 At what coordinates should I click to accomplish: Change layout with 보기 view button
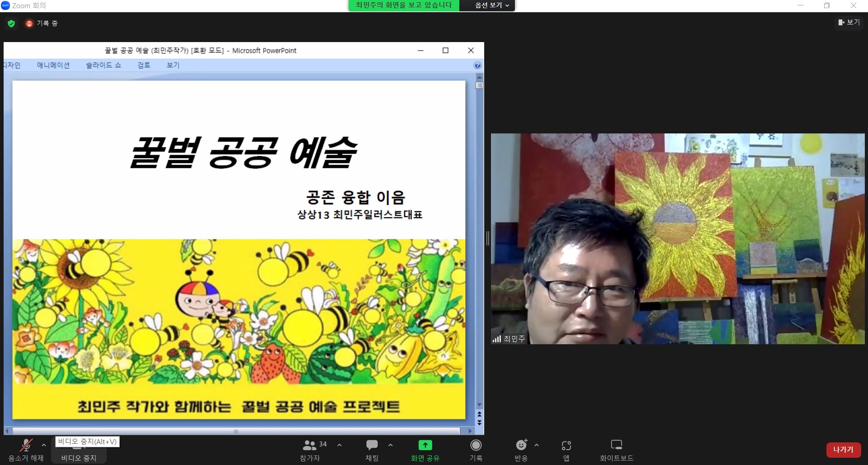point(849,22)
